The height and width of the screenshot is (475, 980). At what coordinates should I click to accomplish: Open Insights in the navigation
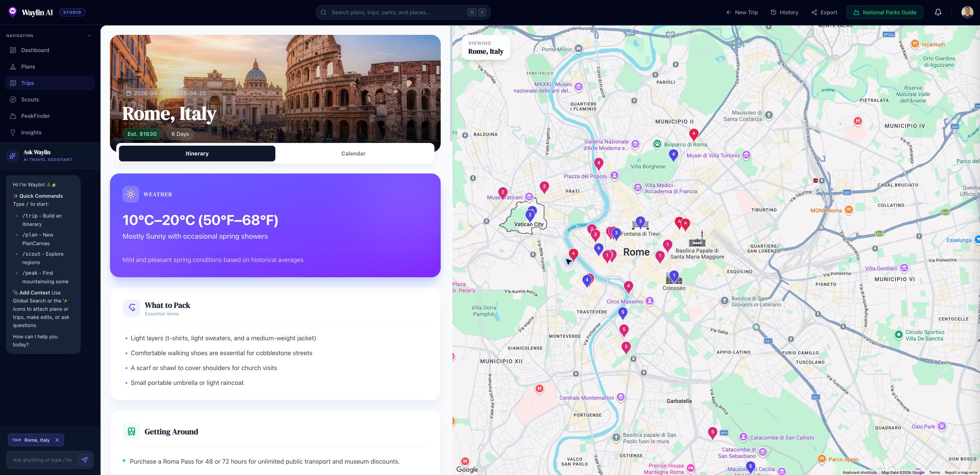50,132
